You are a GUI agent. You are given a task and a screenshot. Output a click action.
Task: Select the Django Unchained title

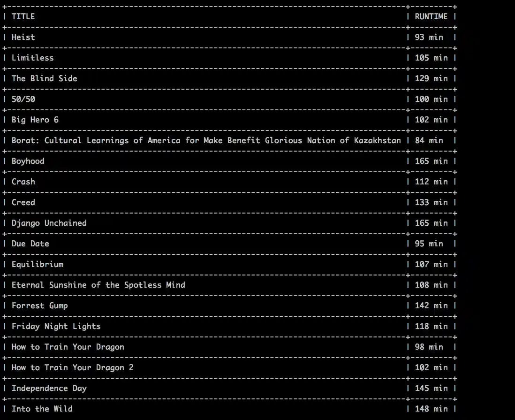[x=49, y=223]
